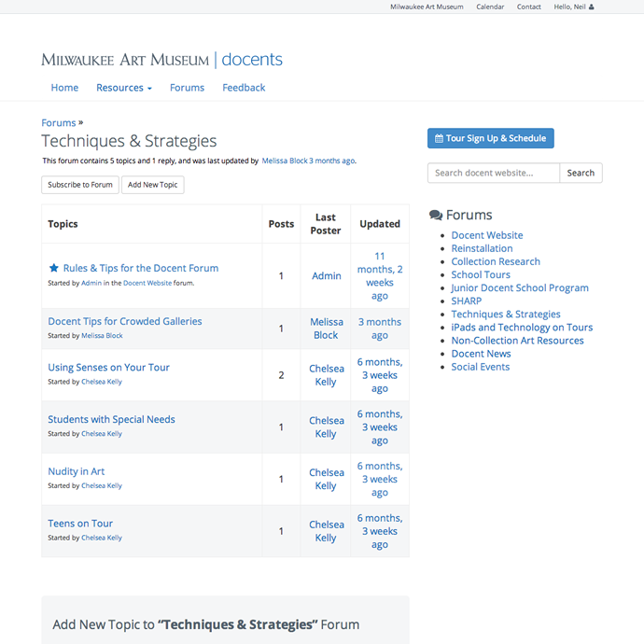This screenshot has width=644, height=644.
Task: Click the star icon on the Rules & Tips topic
Action: coord(54,268)
